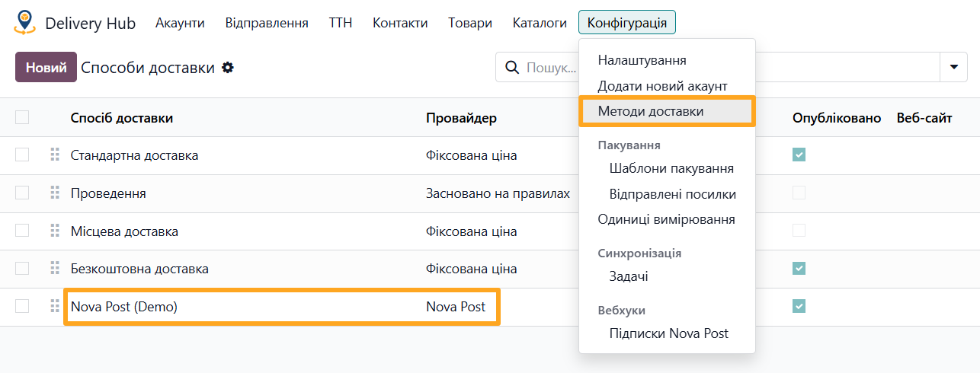
Task: Open the Контакти menu
Action: [x=400, y=23]
